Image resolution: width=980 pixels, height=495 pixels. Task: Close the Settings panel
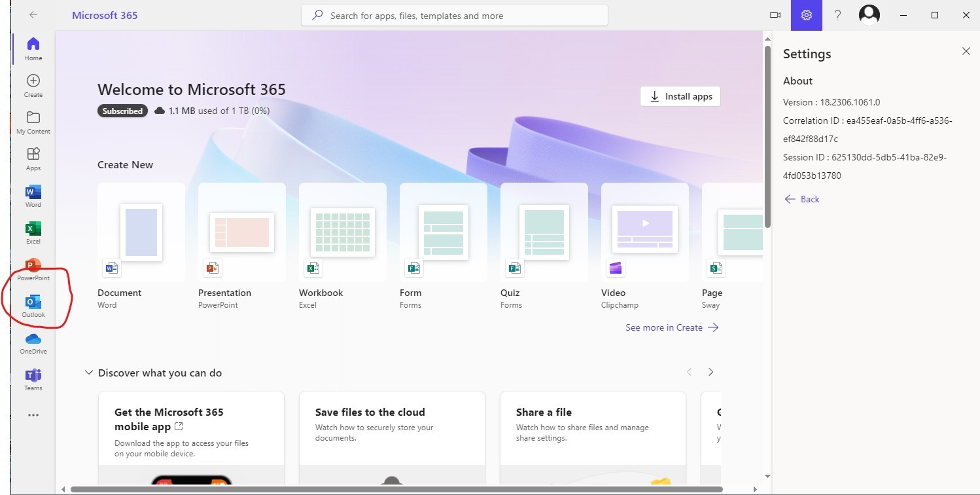966,51
